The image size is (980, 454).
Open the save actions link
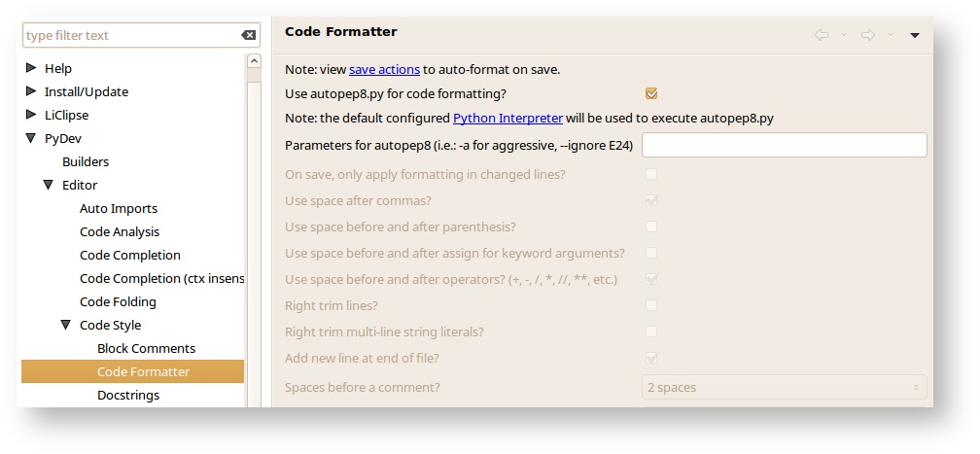(384, 70)
